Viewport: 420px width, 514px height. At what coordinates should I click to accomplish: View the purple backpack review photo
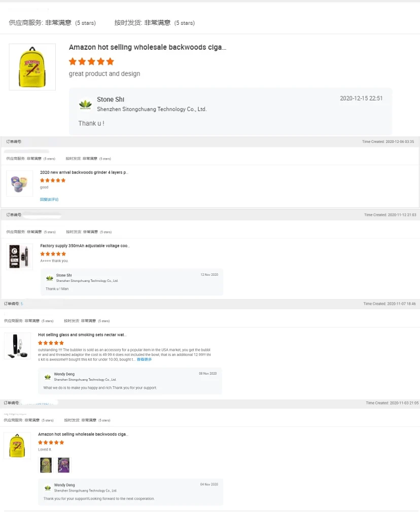tap(63, 465)
